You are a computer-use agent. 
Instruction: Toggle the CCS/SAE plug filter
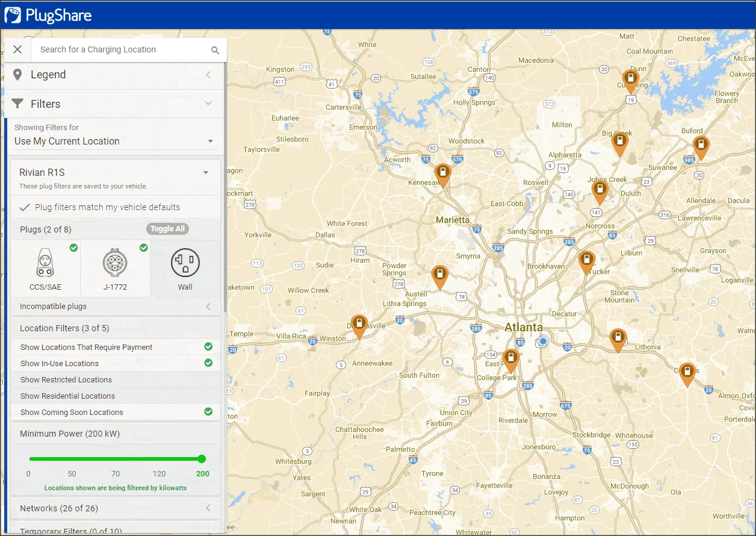(x=45, y=269)
